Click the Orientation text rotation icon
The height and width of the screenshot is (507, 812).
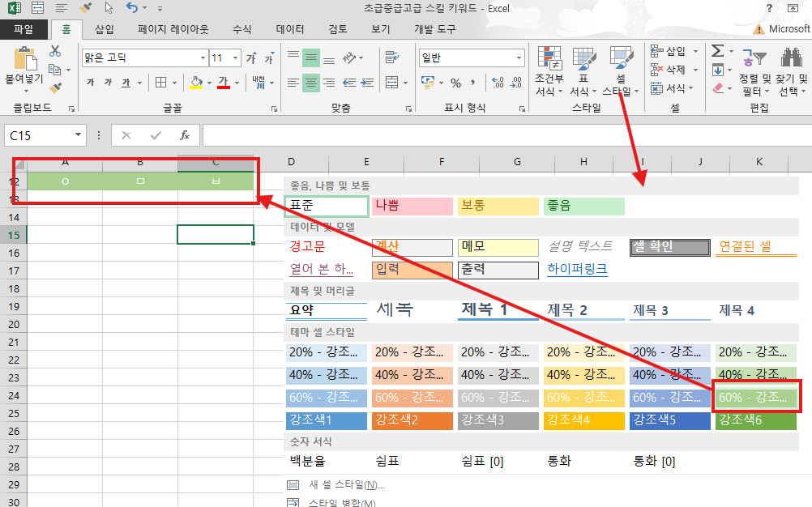tap(350, 58)
